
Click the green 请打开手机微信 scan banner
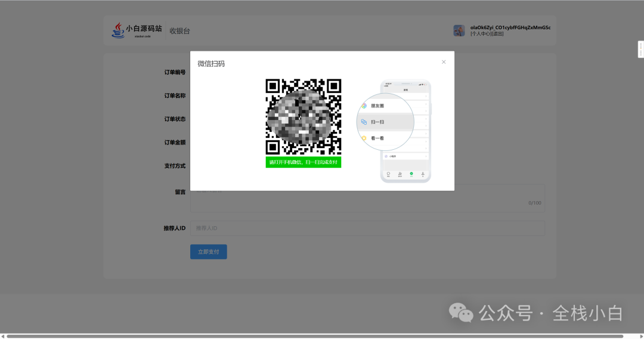pyautogui.click(x=303, y=162)
